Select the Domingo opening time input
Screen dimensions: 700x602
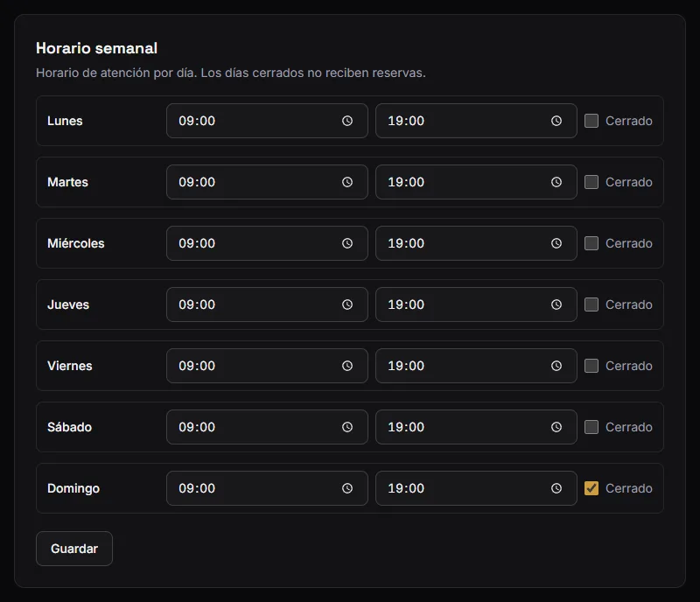pos(267,488)
